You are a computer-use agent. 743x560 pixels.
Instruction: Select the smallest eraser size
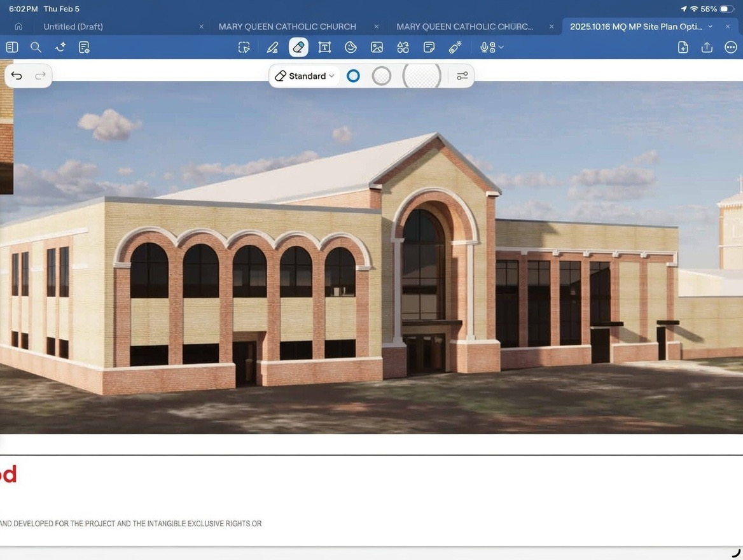[x=353, y=76]
